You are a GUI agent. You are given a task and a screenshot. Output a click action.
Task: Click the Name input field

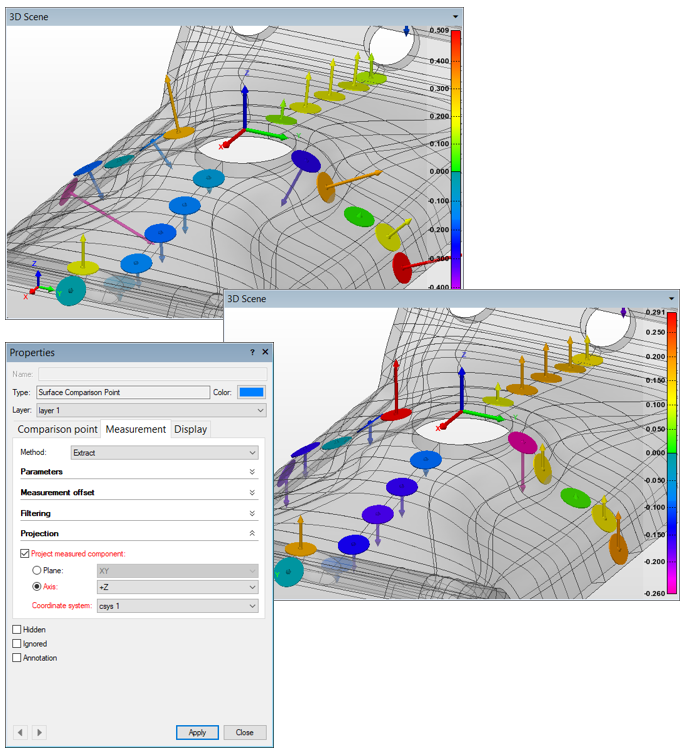153,374
